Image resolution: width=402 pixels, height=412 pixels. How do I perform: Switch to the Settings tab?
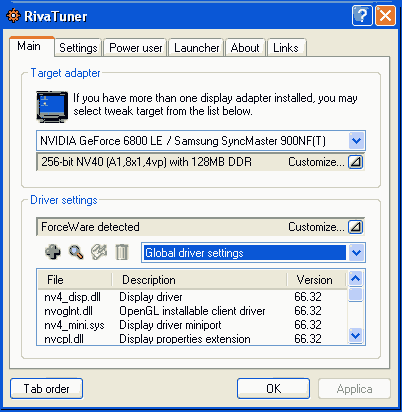(x=78, y=48)
